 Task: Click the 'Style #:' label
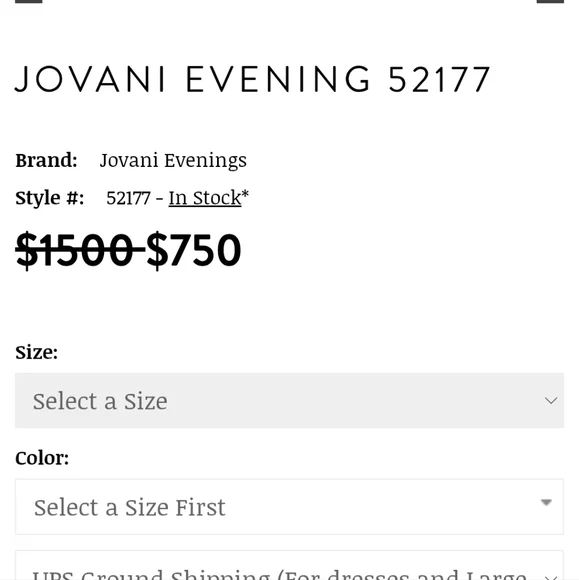pyautogui.click(x=50, y=198)
